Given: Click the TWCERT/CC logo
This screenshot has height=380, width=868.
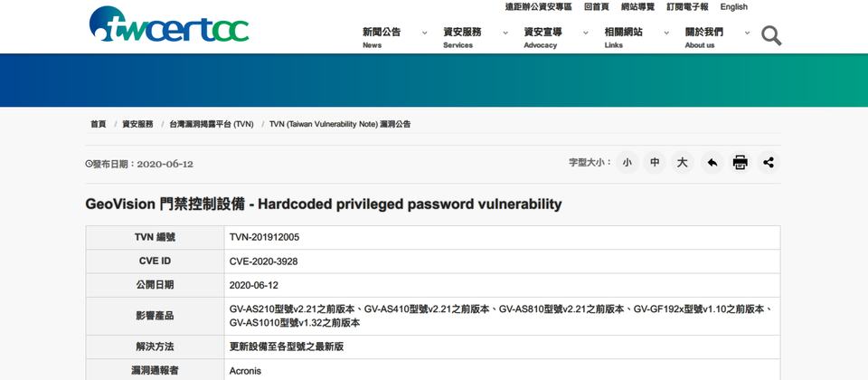Looking at the screenshot, I should pos(169,24).
